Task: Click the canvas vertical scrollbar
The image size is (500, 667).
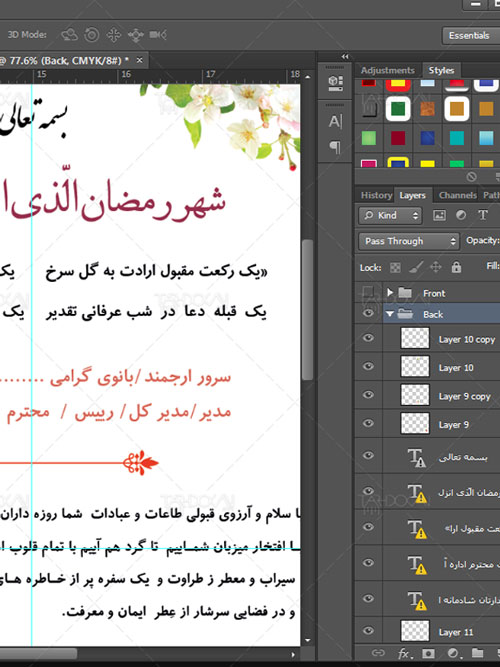Action: [x=307, y=309]
